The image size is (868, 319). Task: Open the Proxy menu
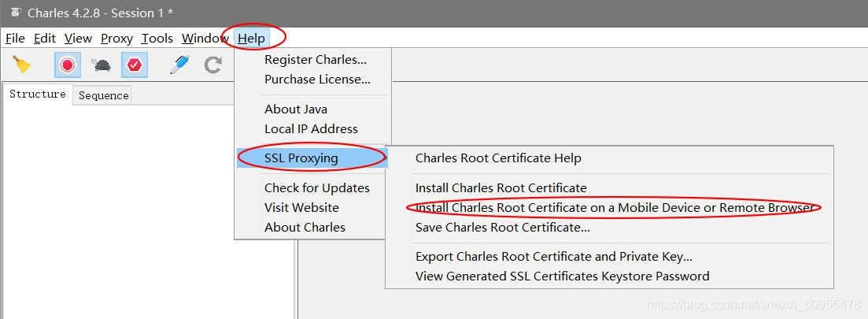[116, 39]
